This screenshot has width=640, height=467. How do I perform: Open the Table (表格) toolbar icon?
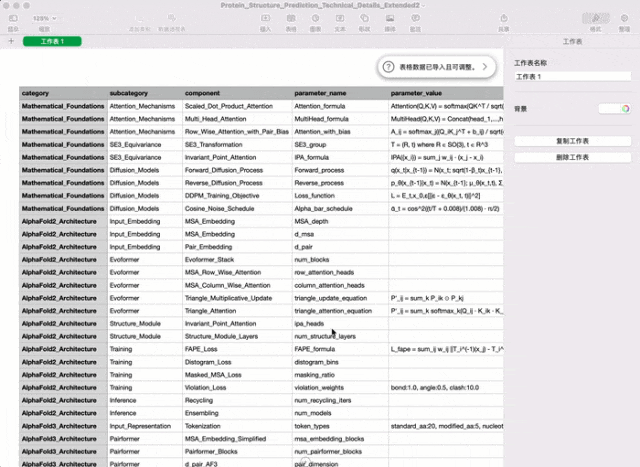[x=291, y=19]
